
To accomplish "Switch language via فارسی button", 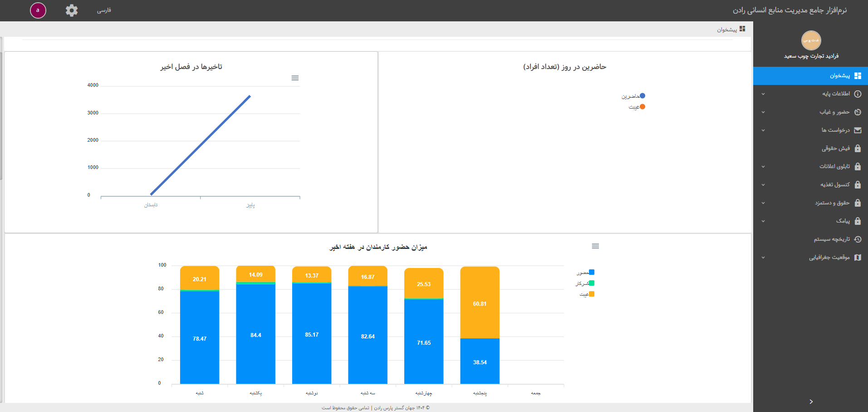I will point(104,10).
